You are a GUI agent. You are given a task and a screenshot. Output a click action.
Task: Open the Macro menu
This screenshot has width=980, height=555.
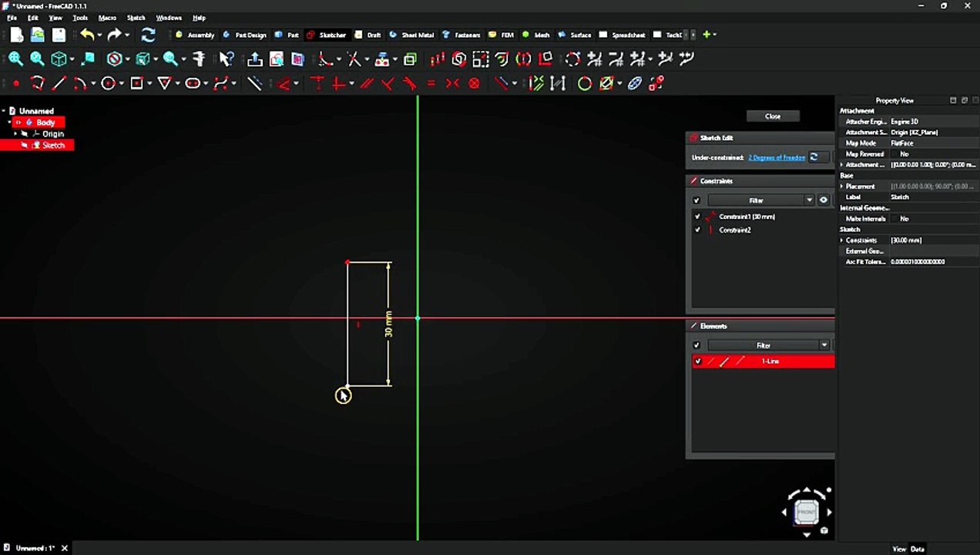(107, 18)
